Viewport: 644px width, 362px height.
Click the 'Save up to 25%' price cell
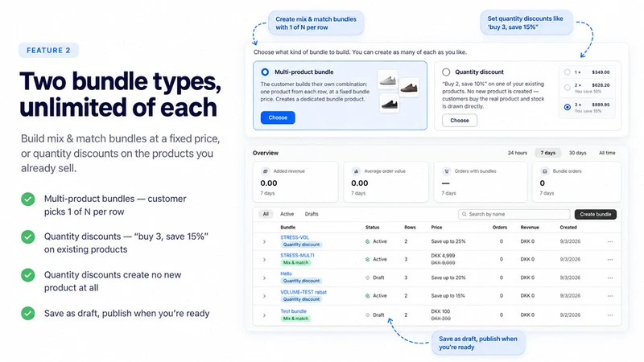[448, 242]
